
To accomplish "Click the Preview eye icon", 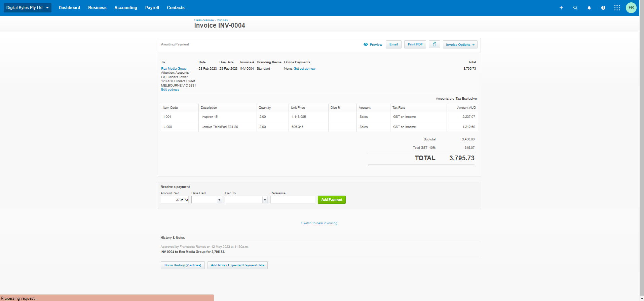I will [366, 44].
